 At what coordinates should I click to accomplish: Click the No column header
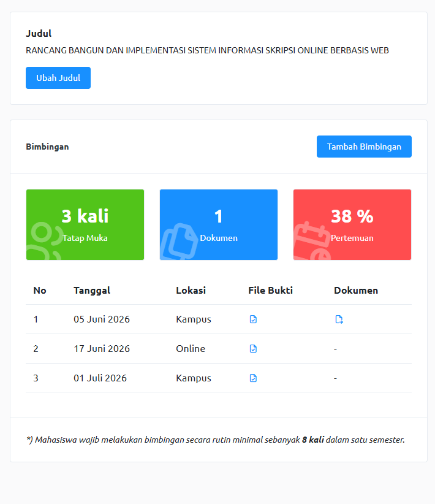[x=40, y=290]
